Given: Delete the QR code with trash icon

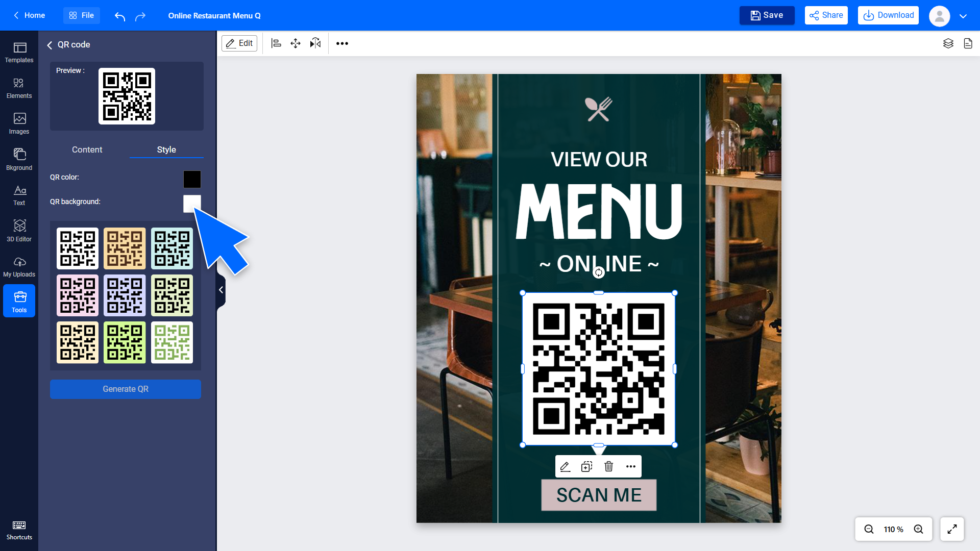Looking at the screenshot, I should point(608,466).
